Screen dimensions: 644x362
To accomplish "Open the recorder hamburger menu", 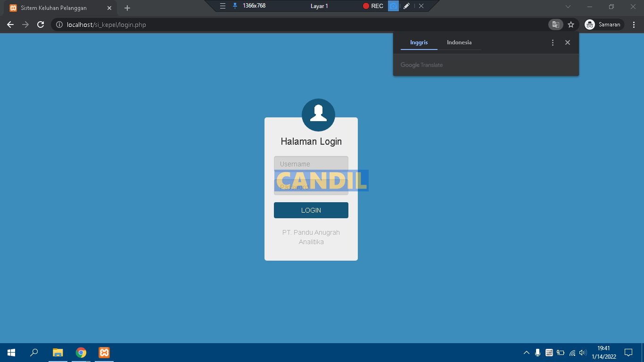I will [223, 6].
